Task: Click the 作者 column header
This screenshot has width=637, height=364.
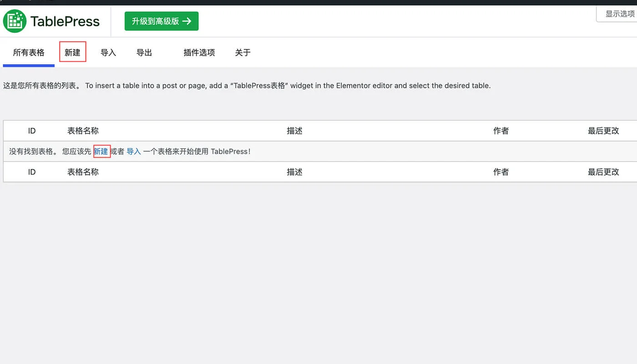Action: 500,131
